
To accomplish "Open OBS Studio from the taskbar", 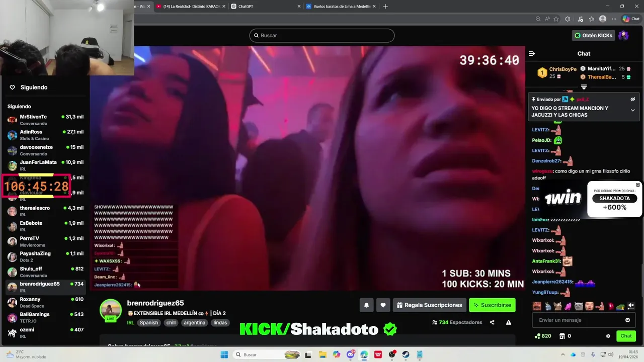I will pyautogui.click(x=392, y=354).
